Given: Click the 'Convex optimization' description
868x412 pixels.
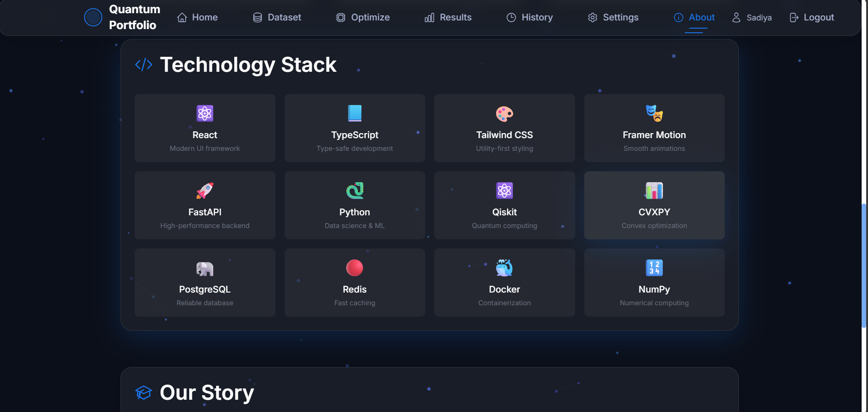Looking at the screenshot, I should pyautogui.click(x=654, y=226).
